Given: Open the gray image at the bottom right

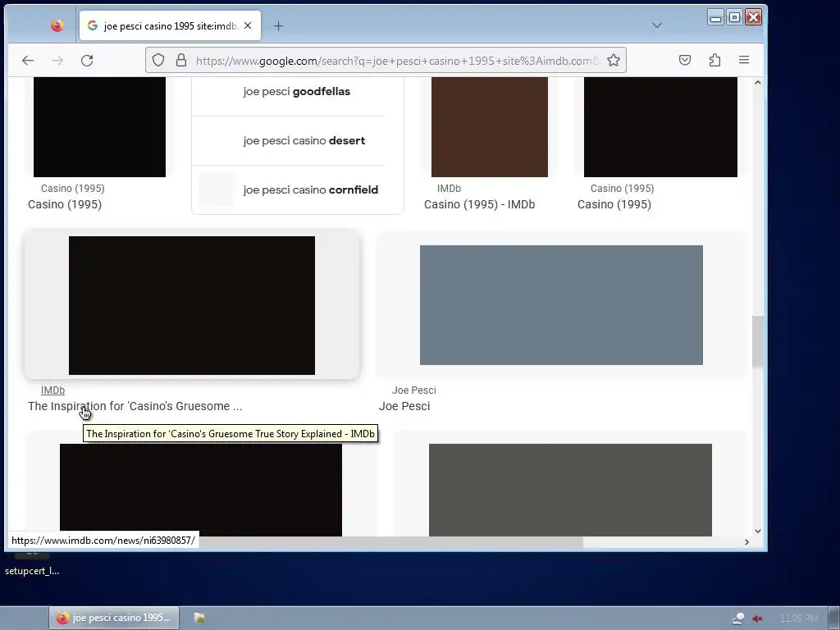Looking at the screenshot, I should [571, 490].
